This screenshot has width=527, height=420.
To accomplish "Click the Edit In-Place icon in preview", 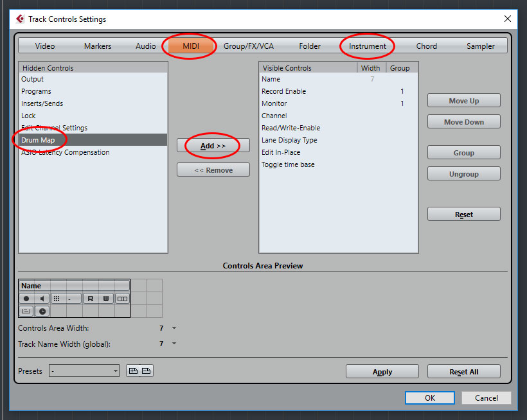I will pos(26,311).
